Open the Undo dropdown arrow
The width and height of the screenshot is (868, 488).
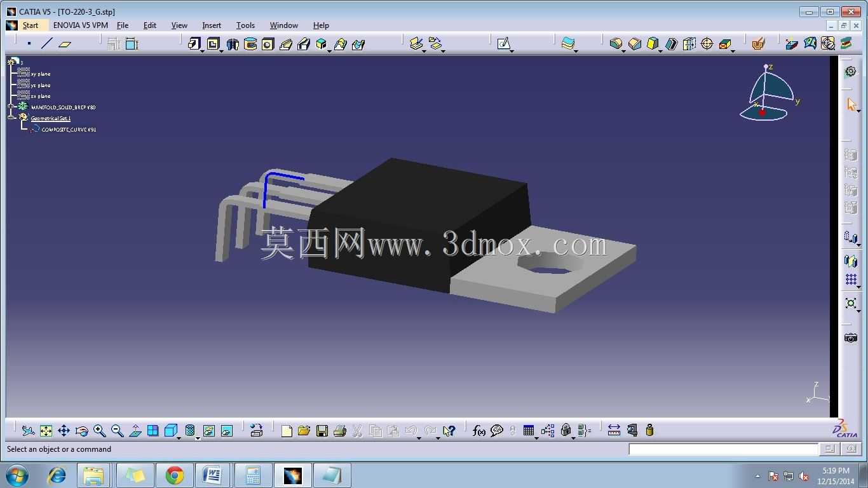coord(419,438)
